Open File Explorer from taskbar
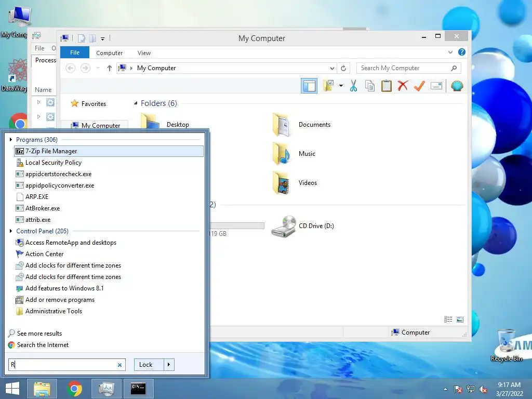532x399 pixels. [x=42, y=389]
